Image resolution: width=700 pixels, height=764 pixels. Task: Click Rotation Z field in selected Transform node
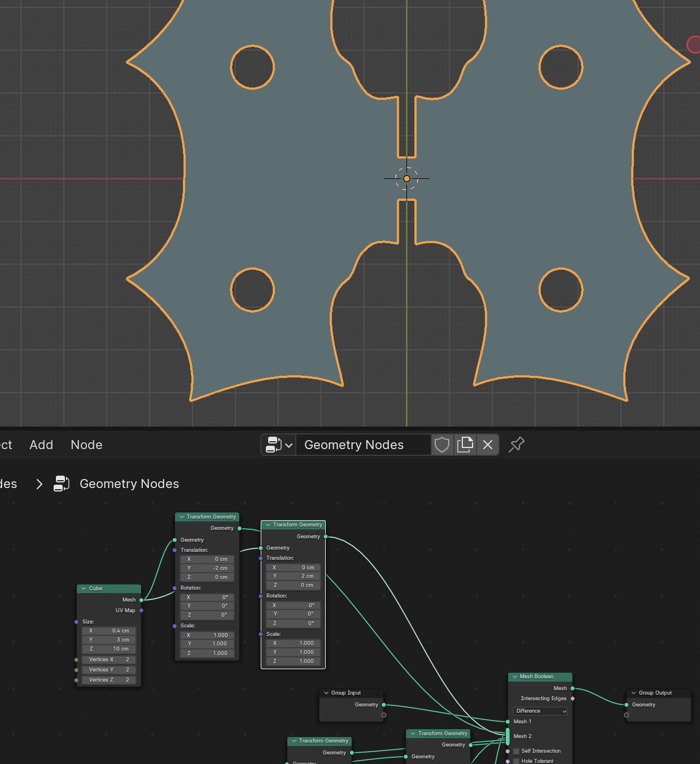click(x=294, y=624)
